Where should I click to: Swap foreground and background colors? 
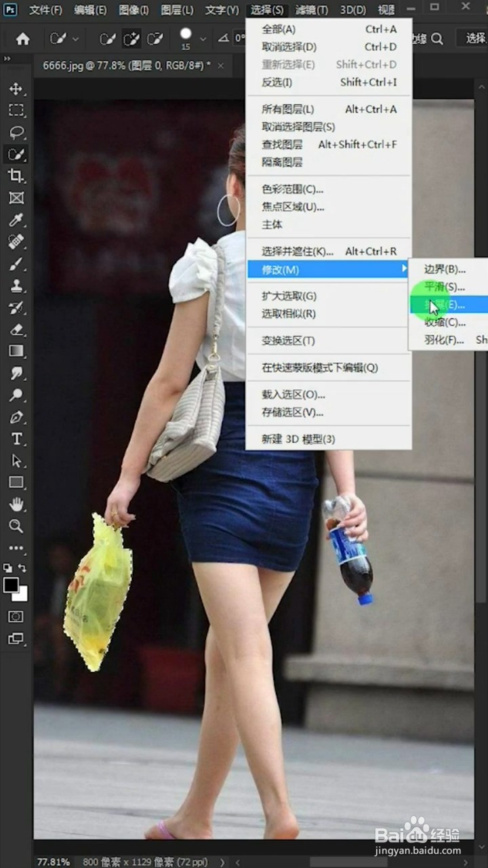pos(23,568)
